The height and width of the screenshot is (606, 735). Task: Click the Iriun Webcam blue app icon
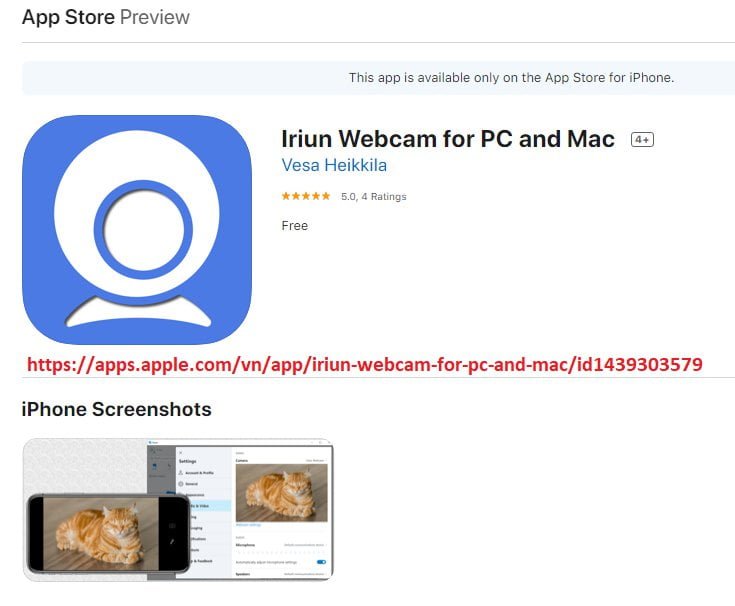pos(137,230)
